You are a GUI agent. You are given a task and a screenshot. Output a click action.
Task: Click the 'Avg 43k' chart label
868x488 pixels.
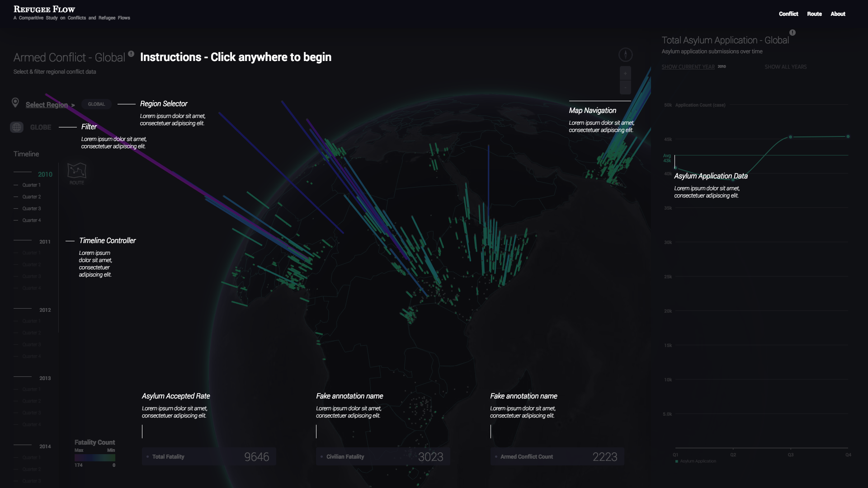point(667,158)
